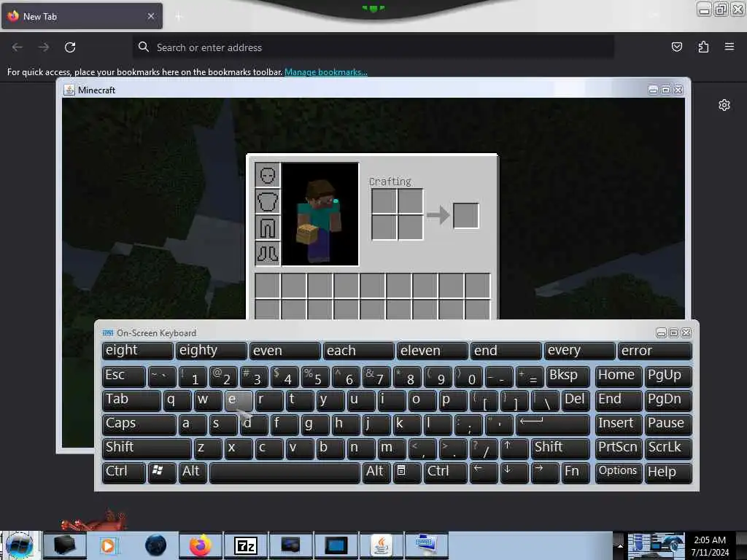Click the Del key
The height and width of the screenshot is (560, 747).
click(575, 400)
